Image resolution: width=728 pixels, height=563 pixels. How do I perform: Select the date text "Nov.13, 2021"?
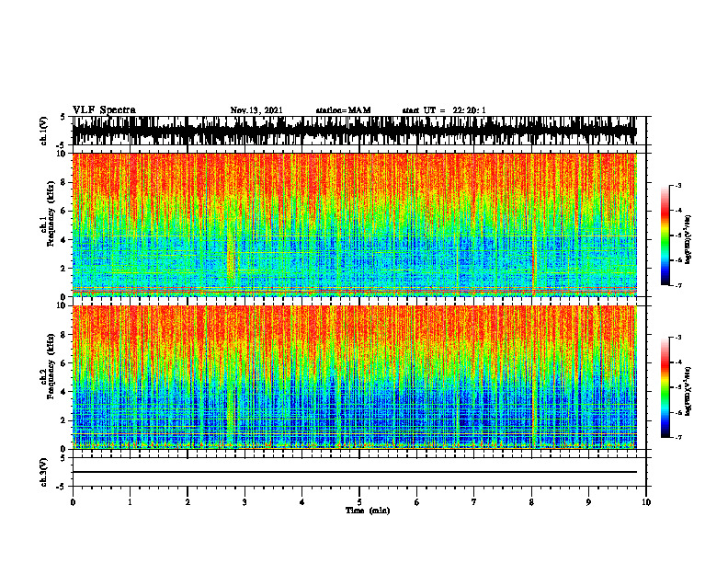(256, 110)
